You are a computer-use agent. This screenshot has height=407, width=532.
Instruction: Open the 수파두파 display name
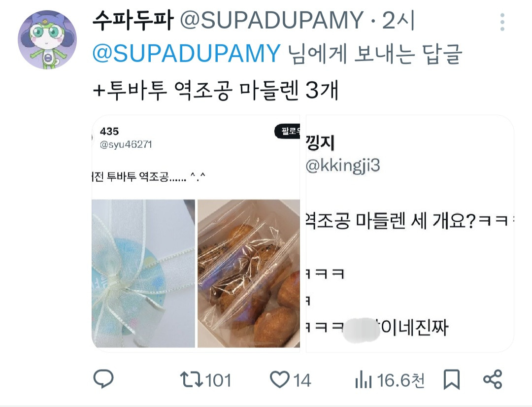coord(133,20)
